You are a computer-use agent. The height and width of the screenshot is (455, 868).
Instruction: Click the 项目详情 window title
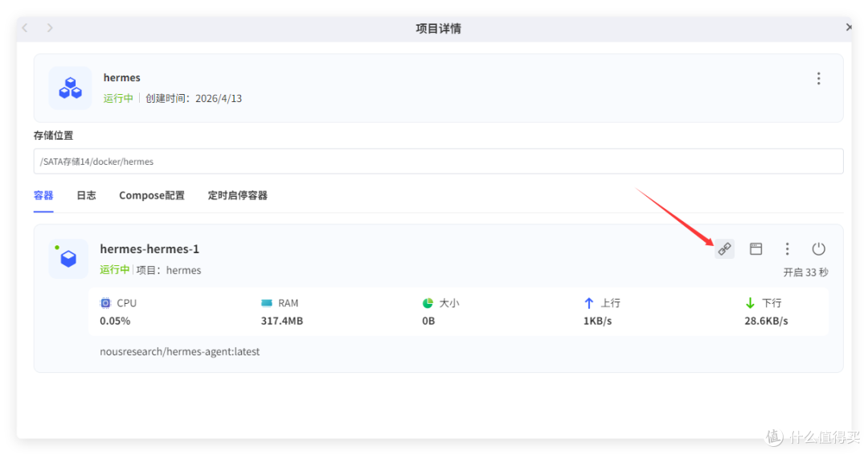coord(439,28)
